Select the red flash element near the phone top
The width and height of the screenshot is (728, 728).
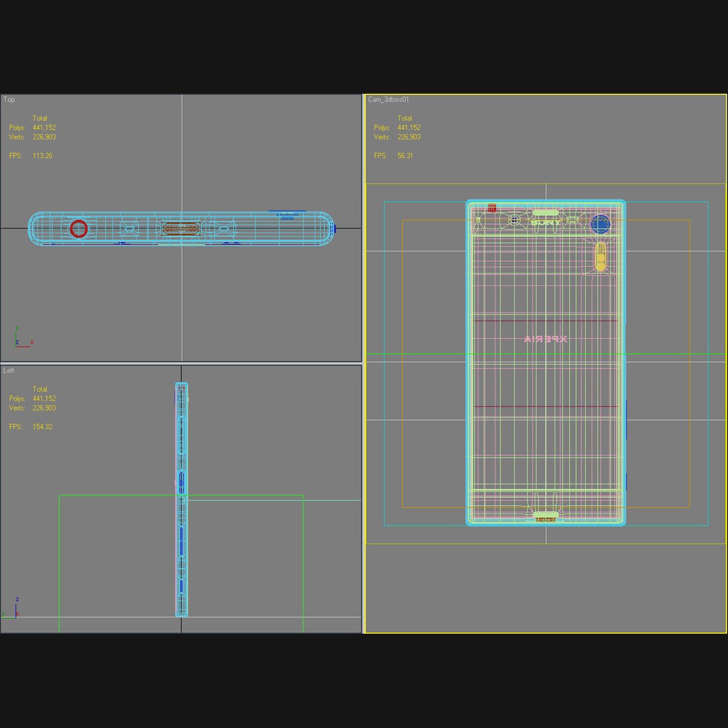tap(491, 208)
